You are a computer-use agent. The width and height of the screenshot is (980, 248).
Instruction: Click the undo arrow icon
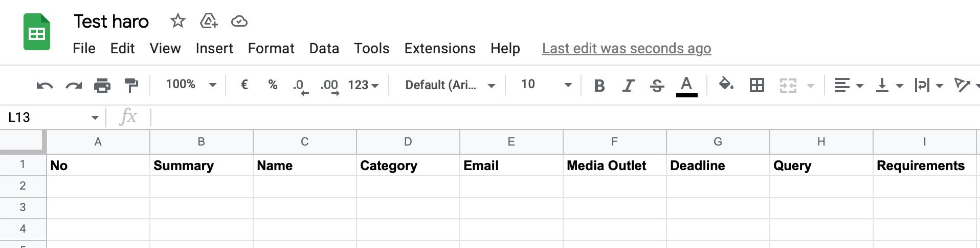[x=44, y=85]
